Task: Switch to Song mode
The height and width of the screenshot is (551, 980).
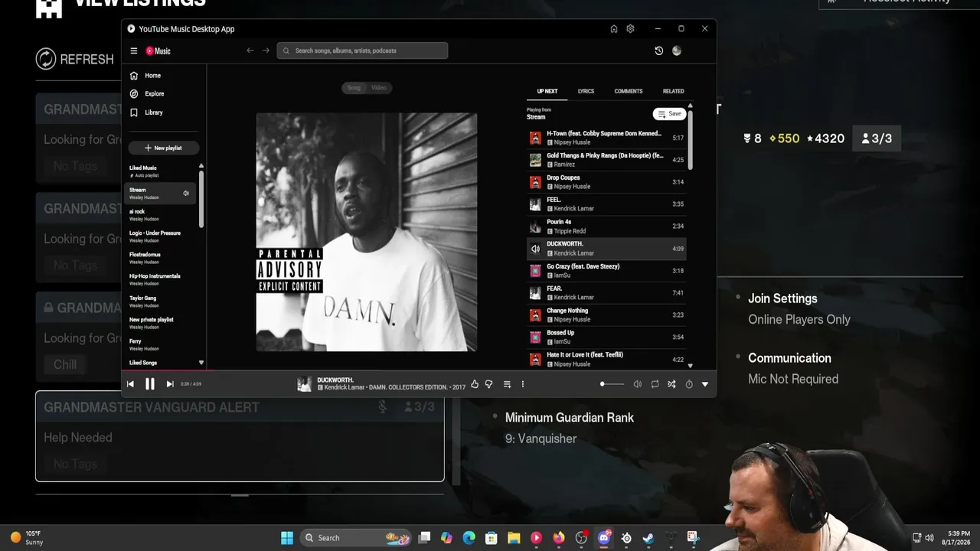Action: [x=354, y=88]
